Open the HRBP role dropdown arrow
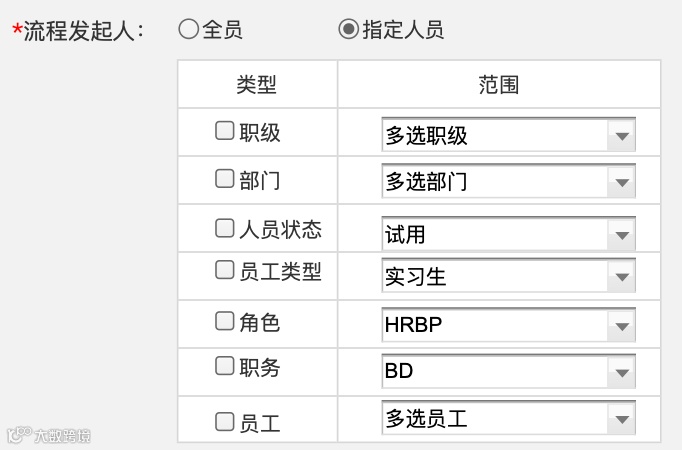The image size is (682, 450). tap(621, 326)
